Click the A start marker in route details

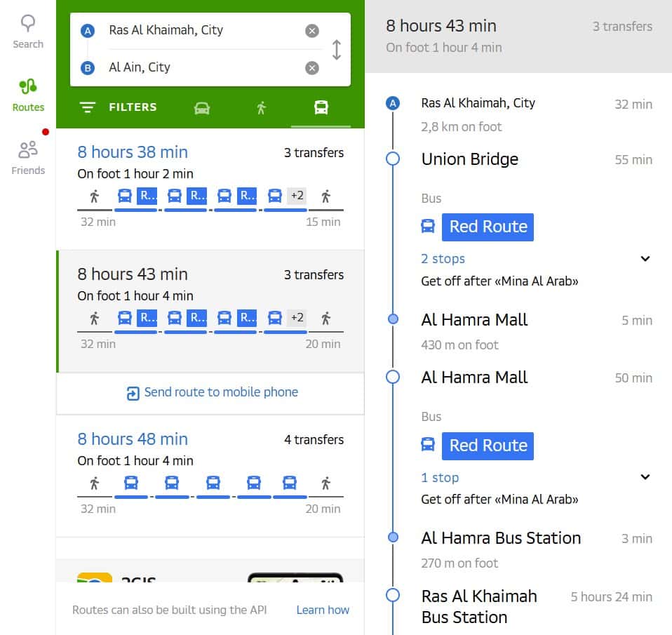(x=393, y=103)
